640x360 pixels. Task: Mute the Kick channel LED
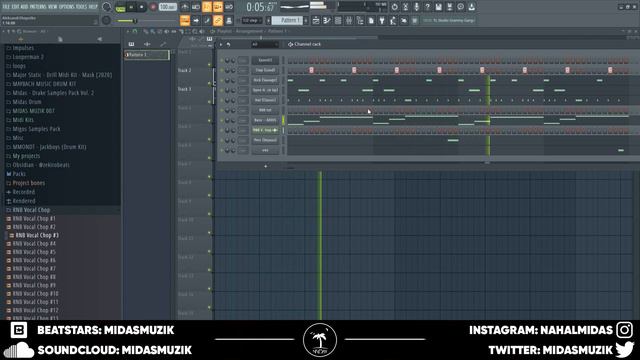pyautogui.click(x=222, y=80)
